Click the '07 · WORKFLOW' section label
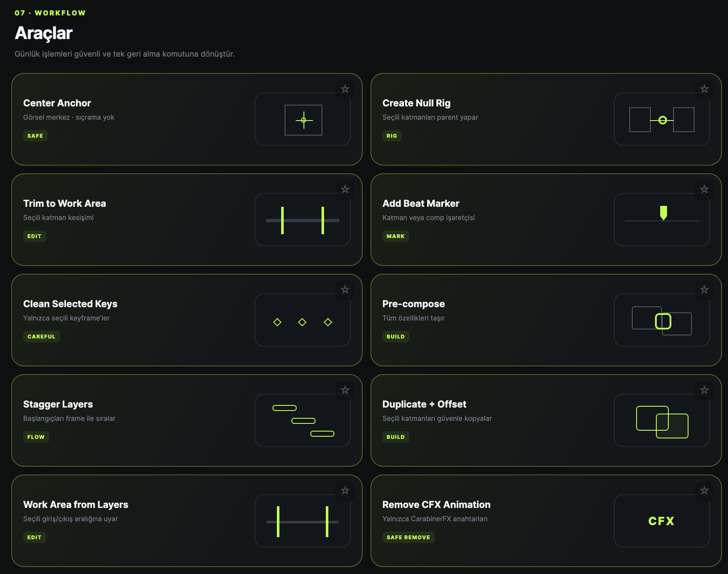 point(50,13)
